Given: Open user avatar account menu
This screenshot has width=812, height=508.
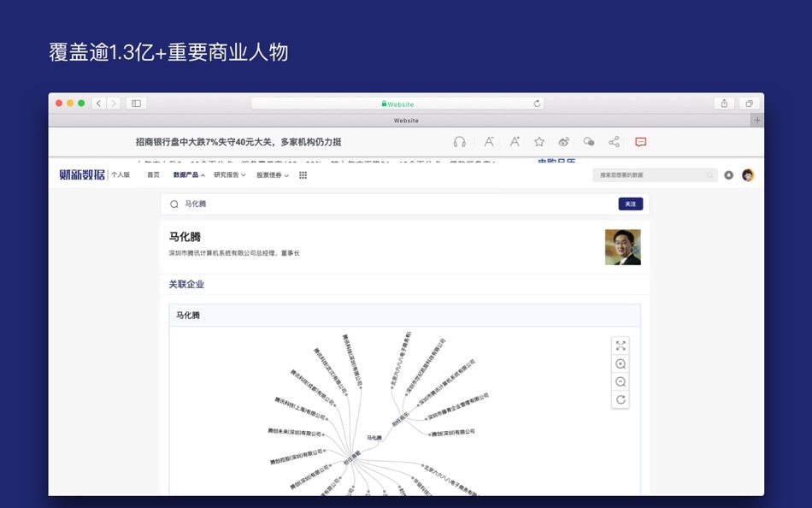Looking at the screenshot, I should tap(748, 175).
